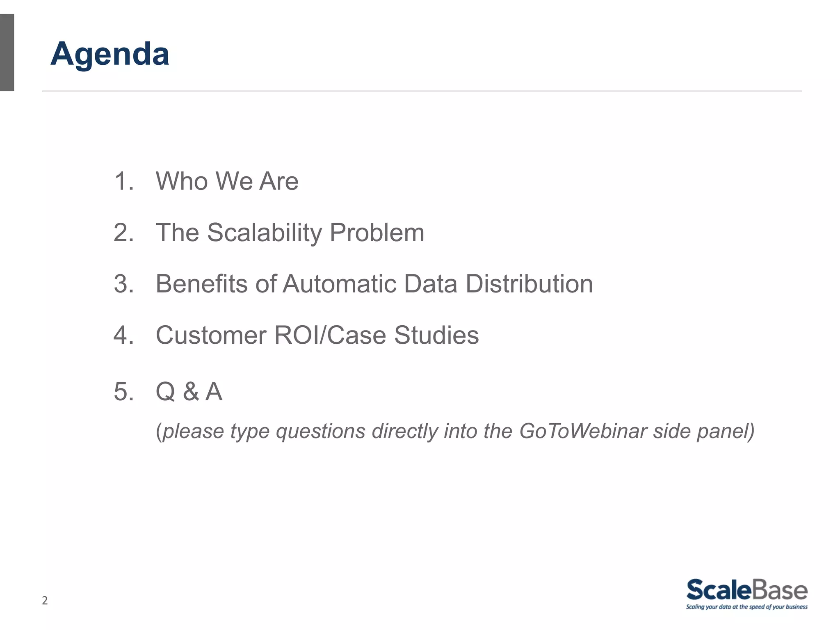Click the slide number 2
Screen dimensions: 840x630
click(45, 600)
